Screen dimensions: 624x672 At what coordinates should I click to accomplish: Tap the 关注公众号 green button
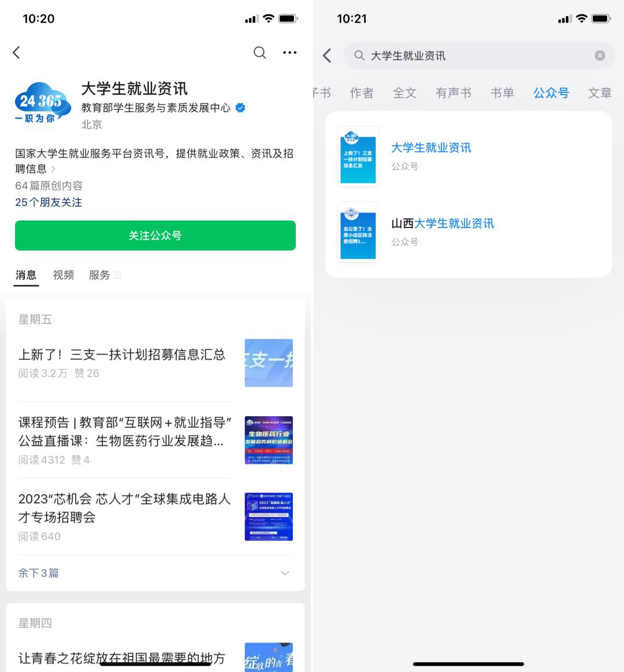coord(155,236)
